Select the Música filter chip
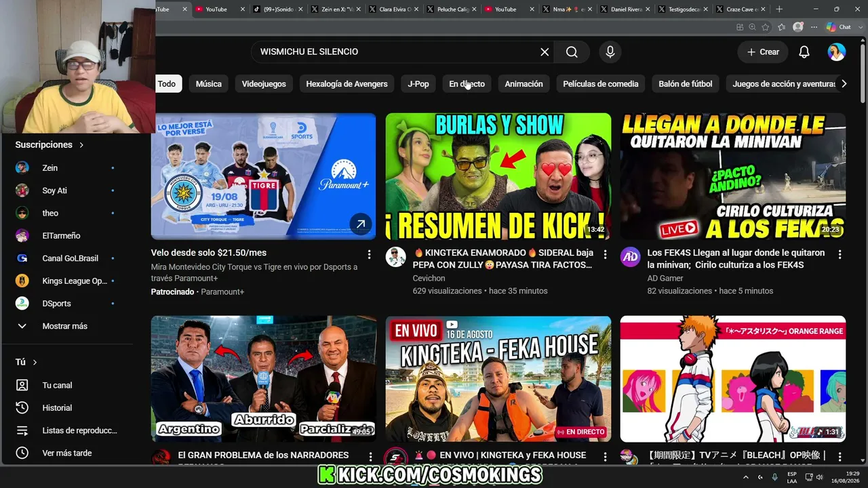The width and height of the screenshot is (868, 488). (209, 84)
